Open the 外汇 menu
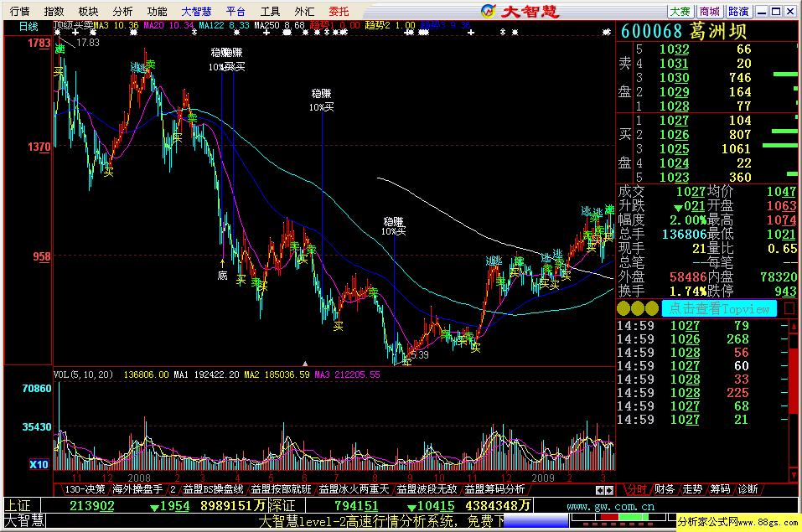Image resolution: width=802 pixels, height=532 pixels. (x=304, y=11)
